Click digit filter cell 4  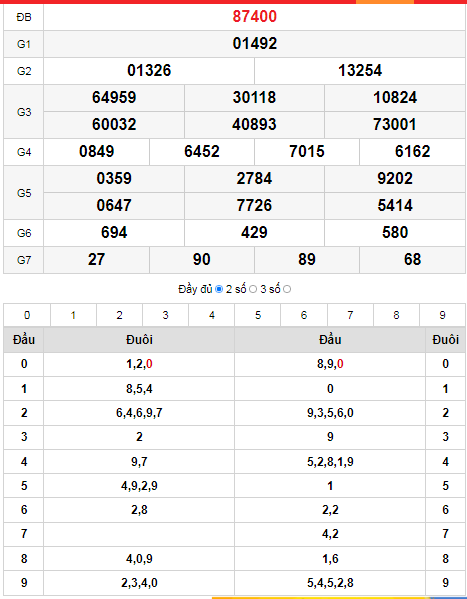tap(211, 315)
